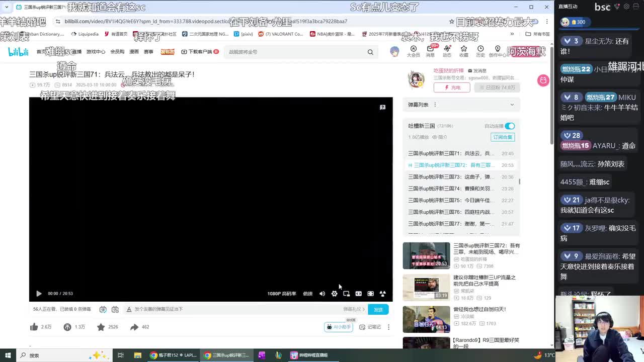Share the video with arrow icon
Image resolution: width=644 pixels, height=362 pixels.
134,327
